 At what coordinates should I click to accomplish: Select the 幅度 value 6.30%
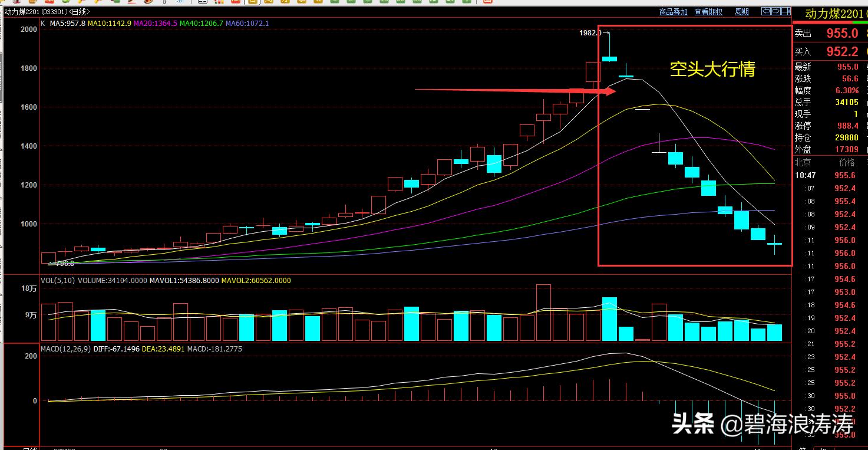click(847, 91)
